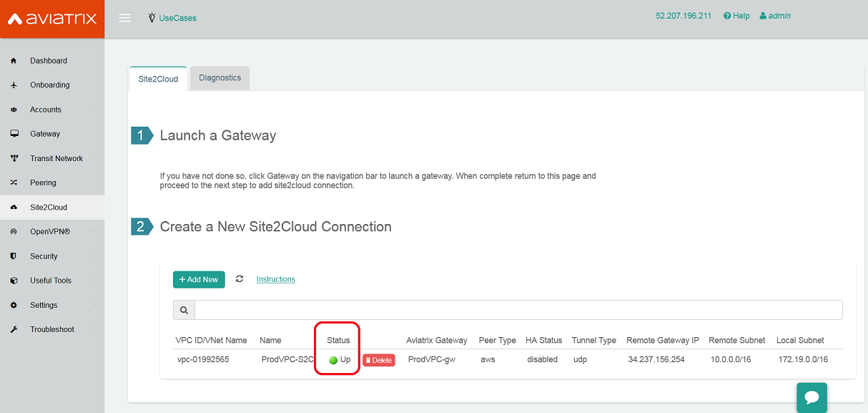Viewport: 868px width, 413px height.
Task: Select the Site2Cloud tab
Action: pos(158,79)
